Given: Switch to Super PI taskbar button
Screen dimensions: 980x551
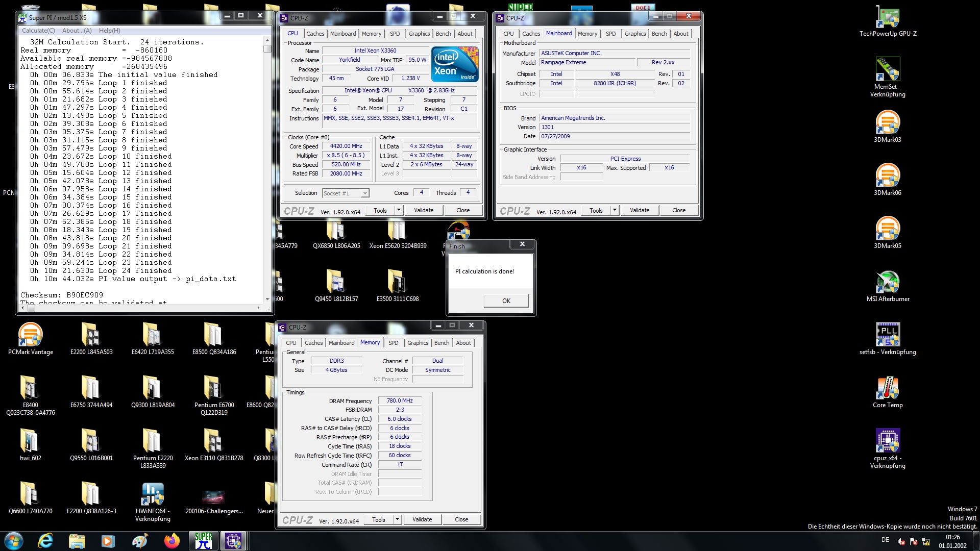Looking at the screenshot, I should pyautogui.click(x=204, y=541).
